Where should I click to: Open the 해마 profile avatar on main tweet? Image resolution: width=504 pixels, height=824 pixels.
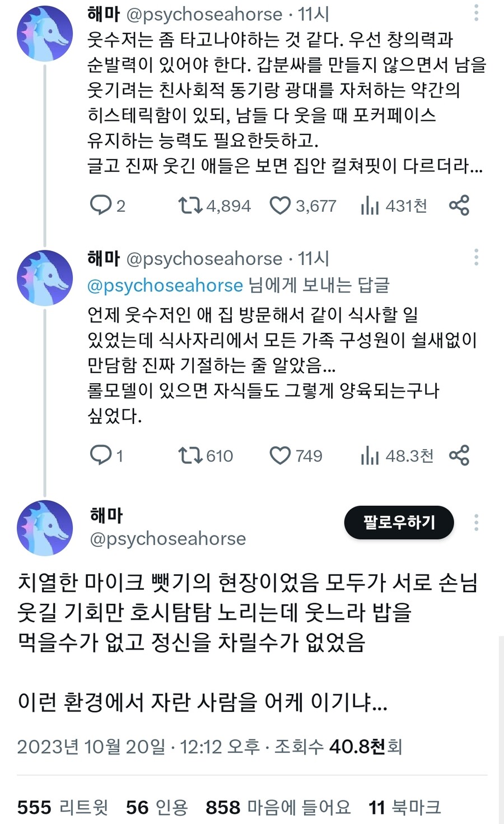click(45, 527)
